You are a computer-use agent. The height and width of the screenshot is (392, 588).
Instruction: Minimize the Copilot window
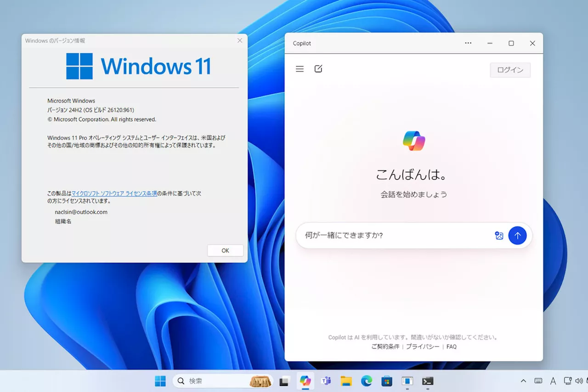[490, 43]
